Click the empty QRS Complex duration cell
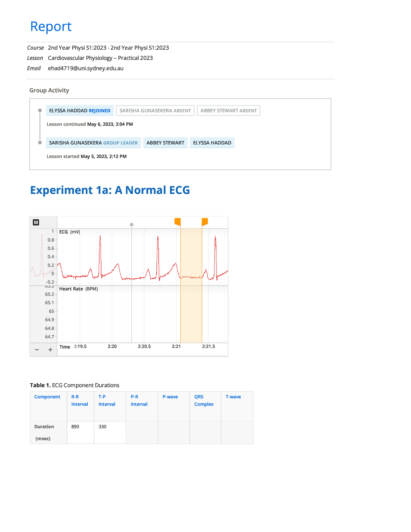The height and width of the screenshot is (532, 411). coord(206,433)
